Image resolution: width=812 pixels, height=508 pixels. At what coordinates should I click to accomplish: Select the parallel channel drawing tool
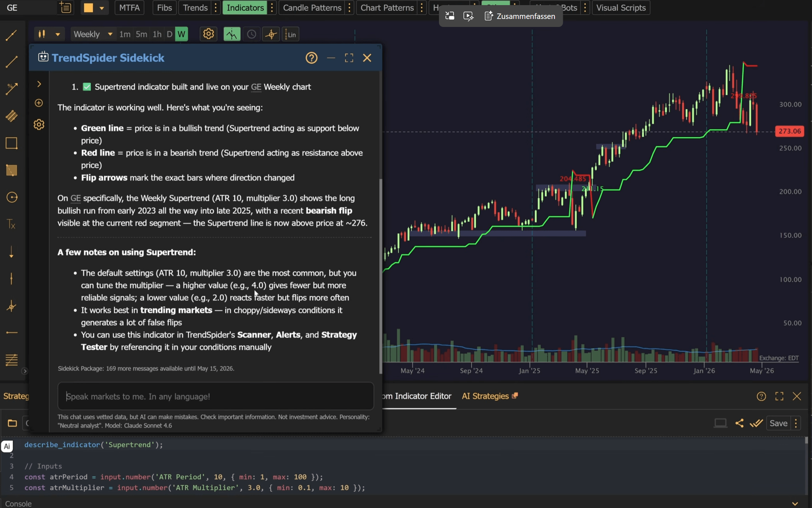click(11, 116)
